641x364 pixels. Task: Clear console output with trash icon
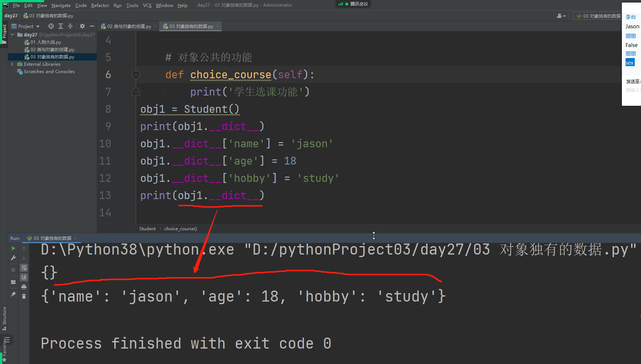click(24, 296)
